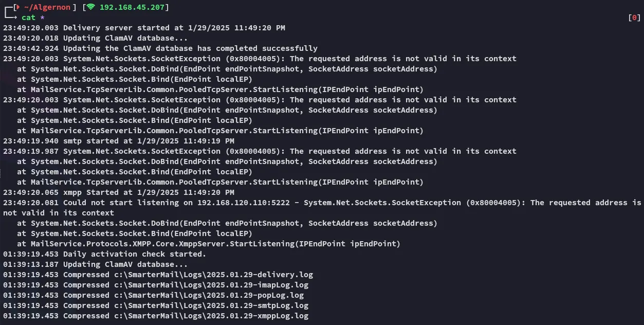Viewport: 644px width, 325px height.
Task: Click the prompt arrow before cat
Action: pyautogui.click(x=11, y=17)
